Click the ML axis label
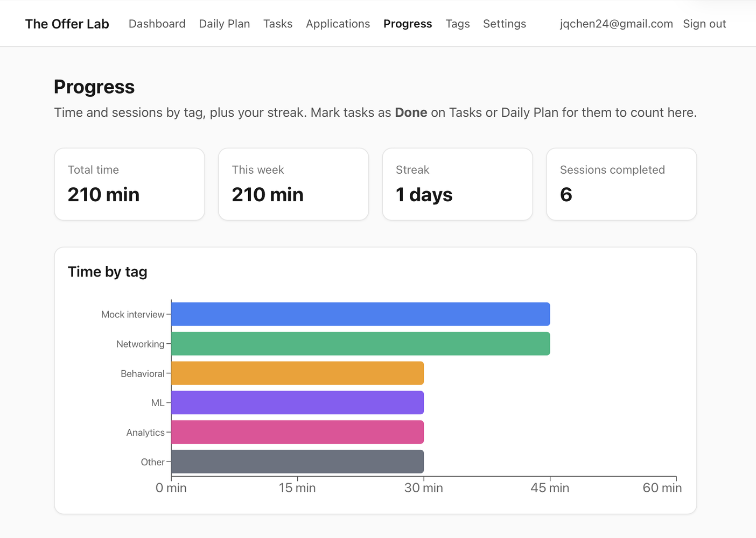Viewport: 756px width, 538px height. [x=158, y=403]
